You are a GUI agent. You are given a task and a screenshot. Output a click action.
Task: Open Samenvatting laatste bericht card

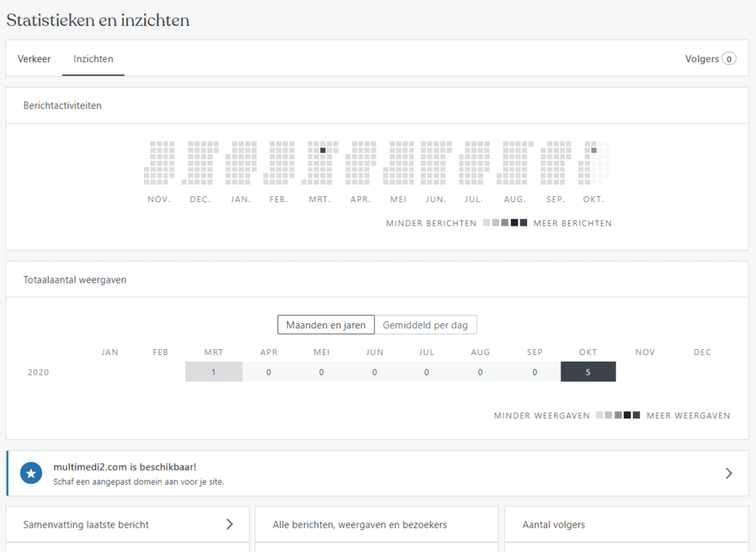pyautogui.click(x=128, y=525)
